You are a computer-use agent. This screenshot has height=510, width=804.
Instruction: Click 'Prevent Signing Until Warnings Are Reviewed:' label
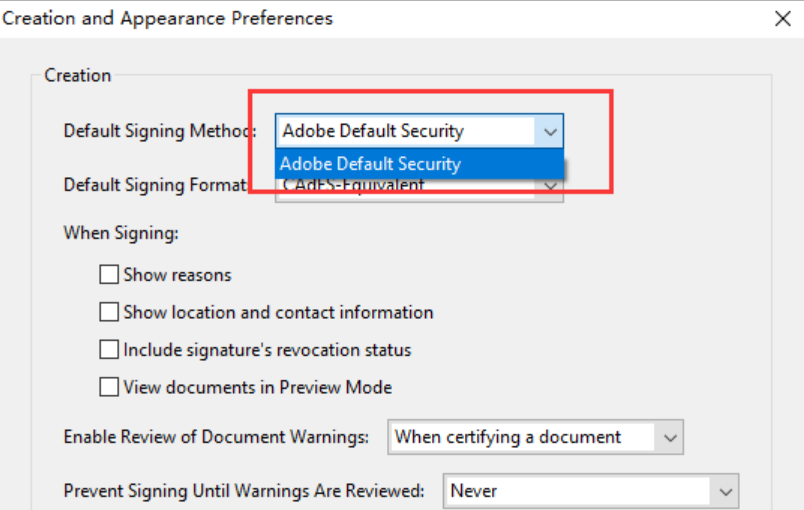click(244, 491)
